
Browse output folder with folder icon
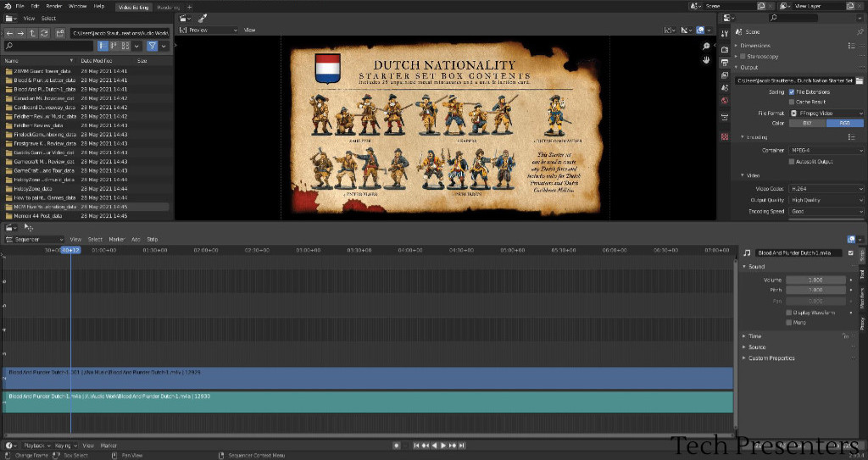pyautogui.click(x=860, y=80)
